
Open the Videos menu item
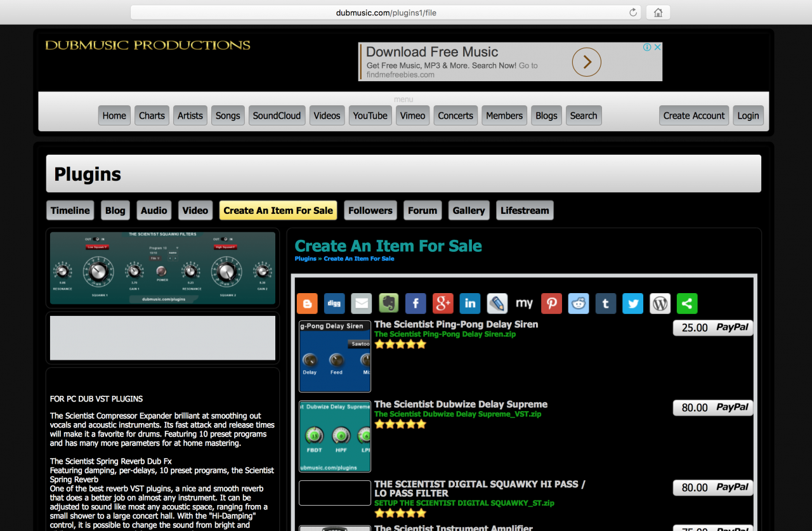327,115
